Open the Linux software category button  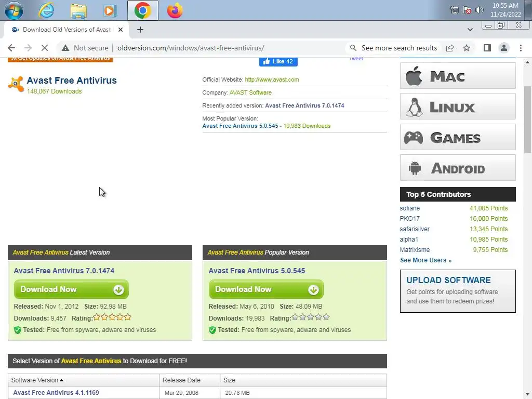coord(458,107)
